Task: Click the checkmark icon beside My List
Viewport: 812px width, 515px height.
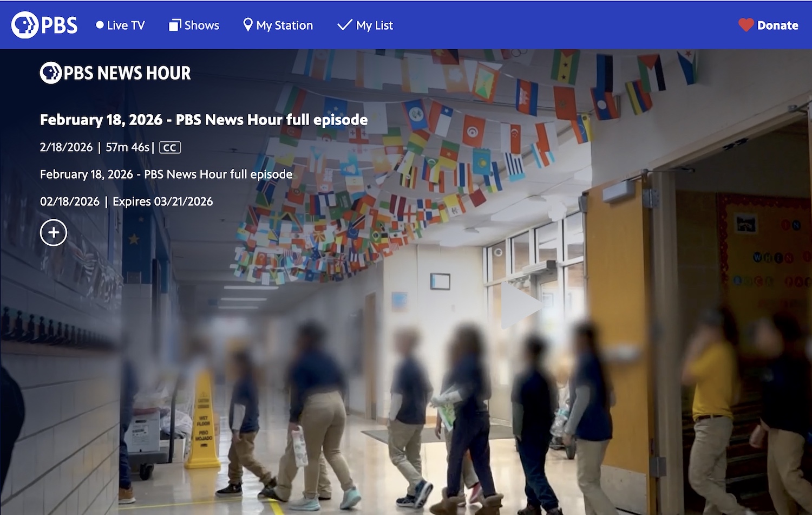Action: [x=344, y=24]
